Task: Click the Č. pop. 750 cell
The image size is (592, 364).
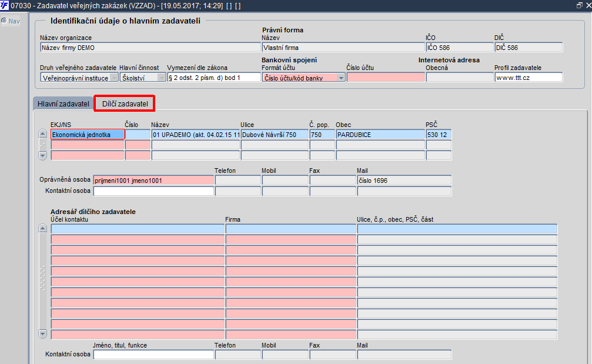Action: tap(322, 135)
